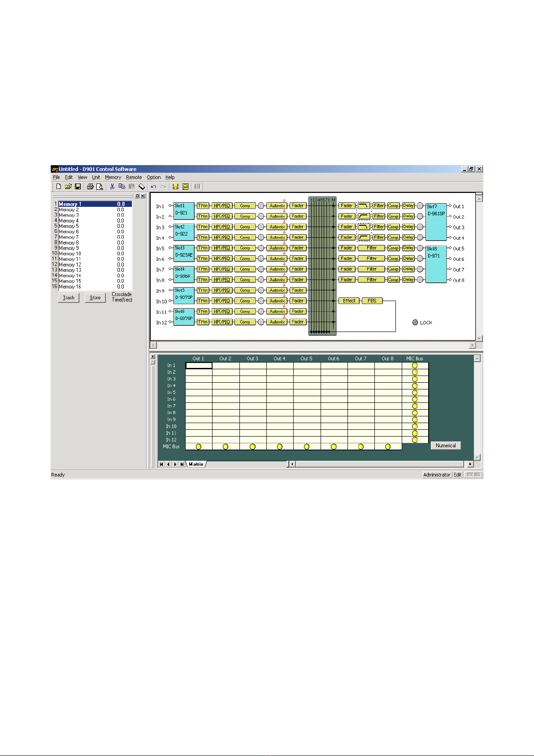The height and width of the screenshot is (756, 534).
Task: Click flow diagram vertical scrollbar down arrow
Action: click(x=479, y=338)
